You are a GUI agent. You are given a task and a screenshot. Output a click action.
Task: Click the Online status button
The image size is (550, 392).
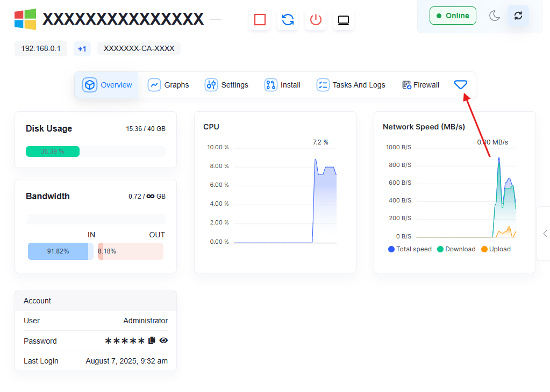click(x=453, y=16)
